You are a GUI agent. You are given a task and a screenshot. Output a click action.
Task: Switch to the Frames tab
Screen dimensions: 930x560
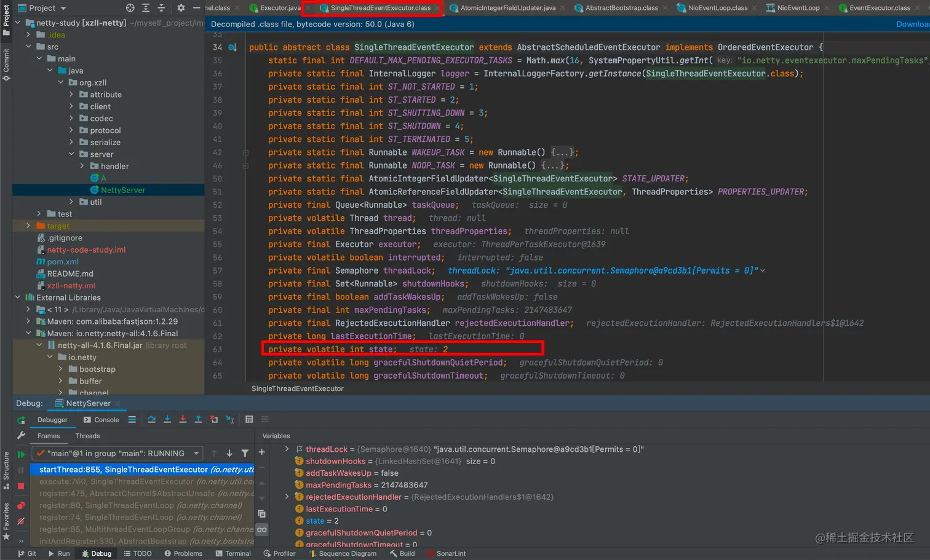49,436
